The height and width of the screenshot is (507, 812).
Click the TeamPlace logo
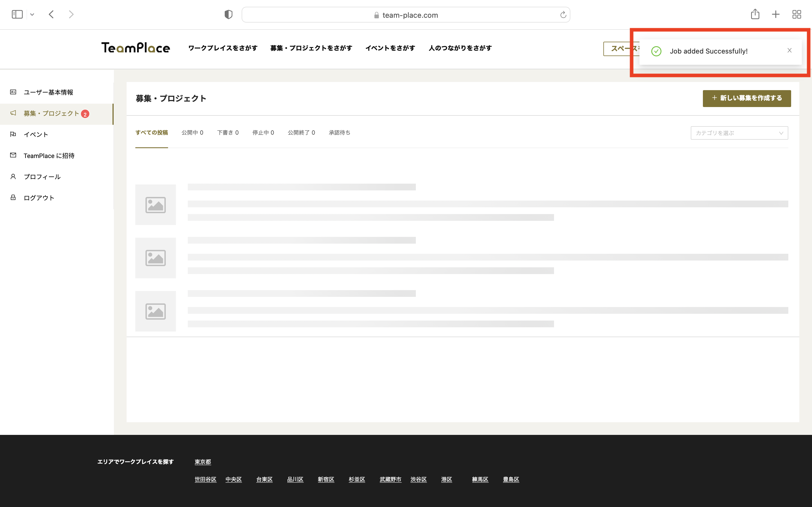136,48
